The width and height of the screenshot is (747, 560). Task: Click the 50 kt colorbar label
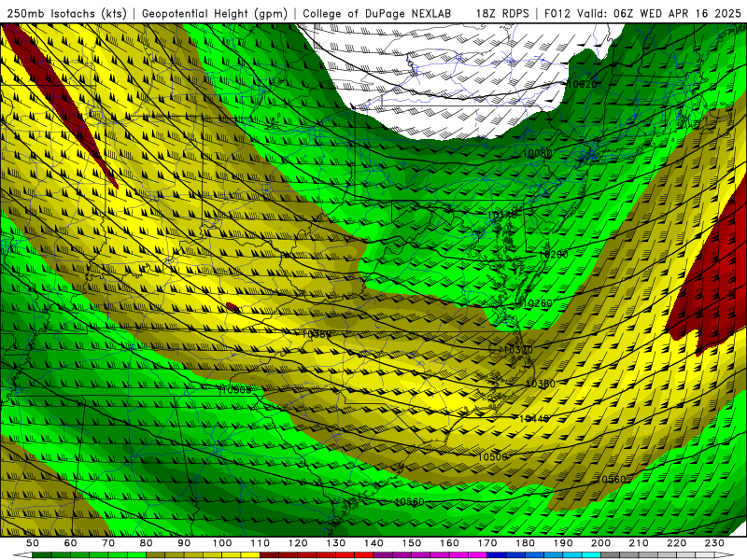click(x=33, y=543)
